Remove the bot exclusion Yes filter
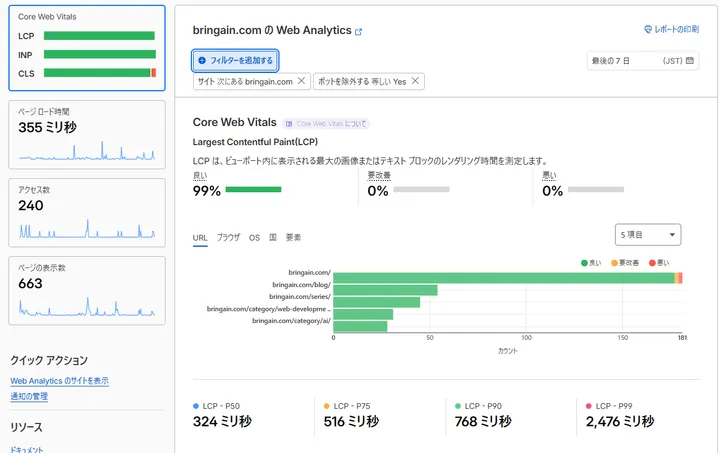This screenshot has width=720, height=453. tap(415, 81)
